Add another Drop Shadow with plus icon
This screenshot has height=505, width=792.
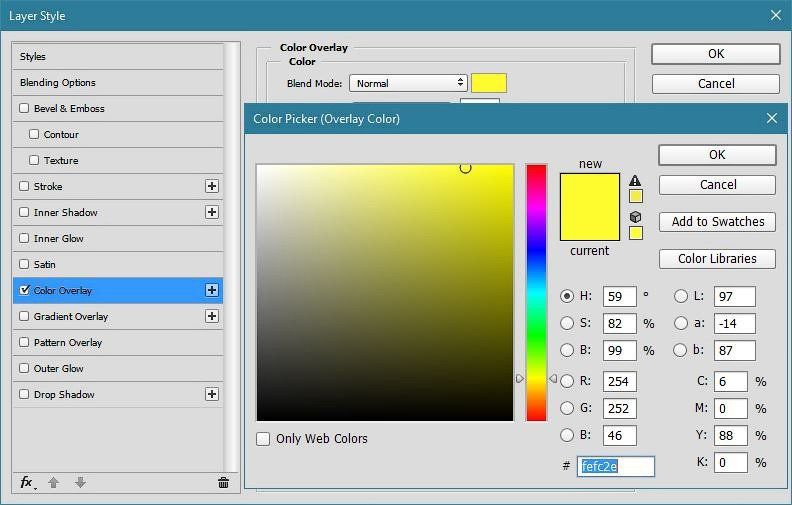[212, 394]
